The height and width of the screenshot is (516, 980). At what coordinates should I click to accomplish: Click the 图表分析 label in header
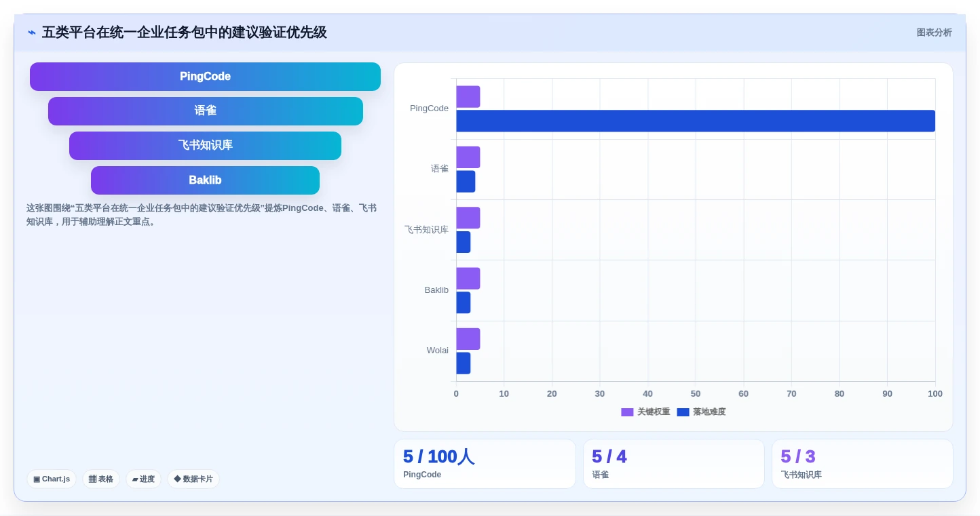(934, 33)
